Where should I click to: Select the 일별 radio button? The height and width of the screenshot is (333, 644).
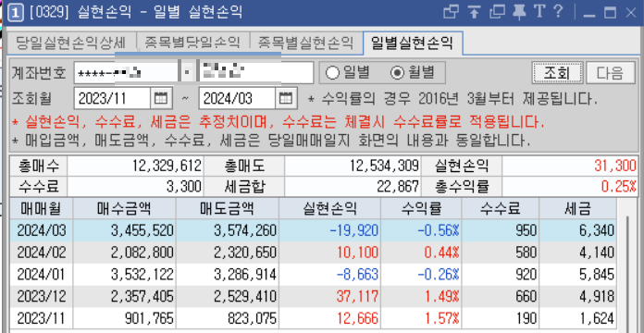[348, 73]
